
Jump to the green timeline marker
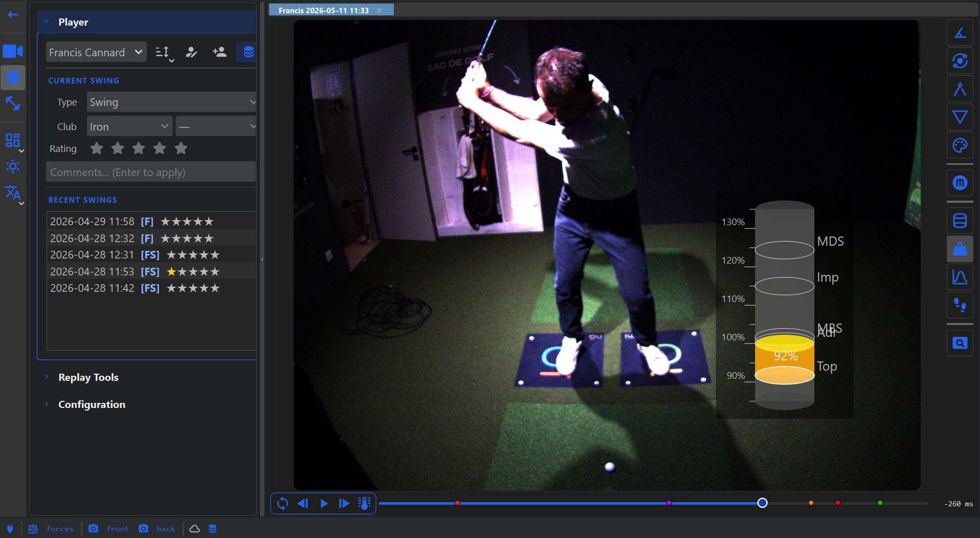880,503
